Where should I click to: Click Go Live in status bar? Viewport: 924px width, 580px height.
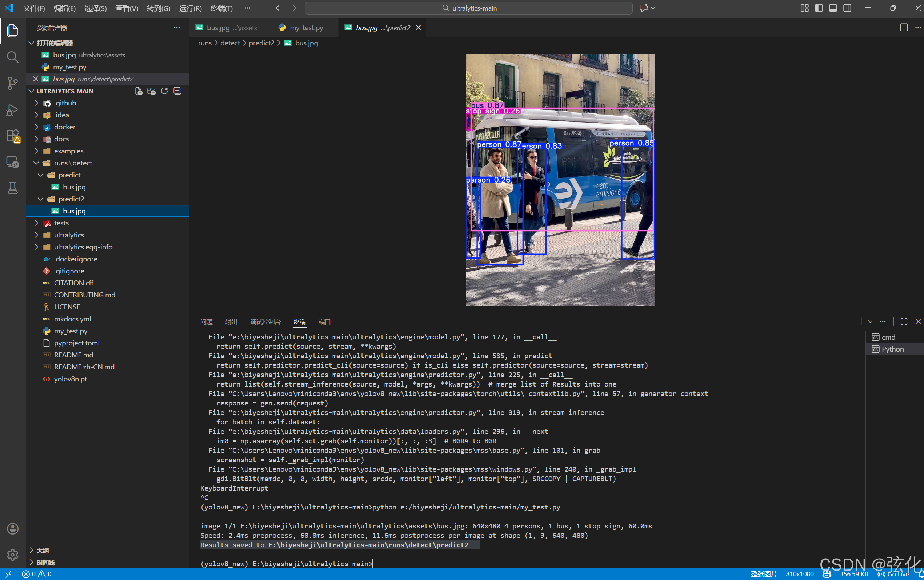click(894, 574)
